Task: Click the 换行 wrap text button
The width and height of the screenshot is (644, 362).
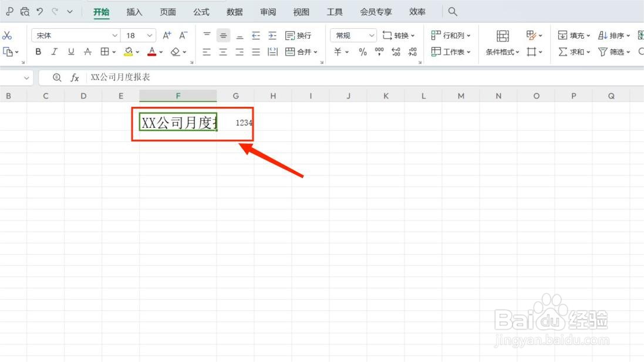Action: tap(299, 36)
